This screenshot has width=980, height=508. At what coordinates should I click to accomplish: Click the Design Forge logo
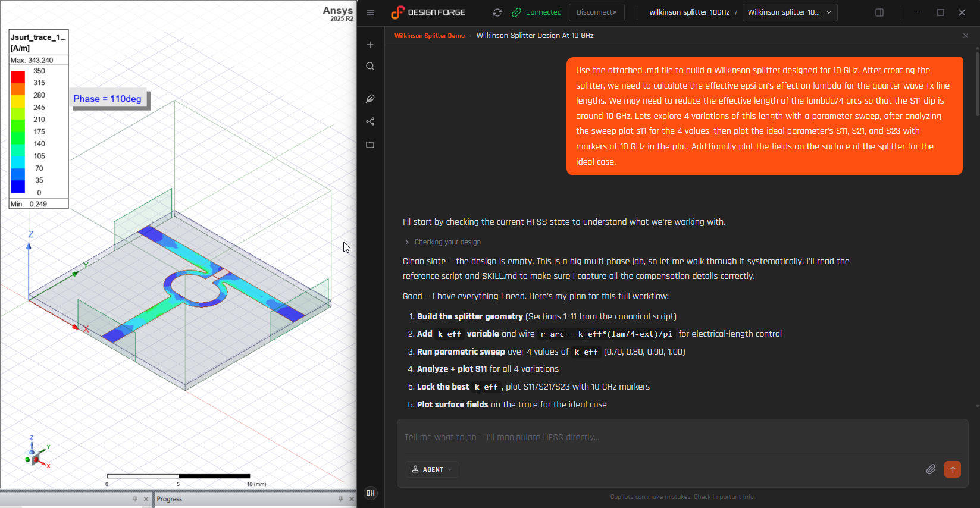coord(428,12)
